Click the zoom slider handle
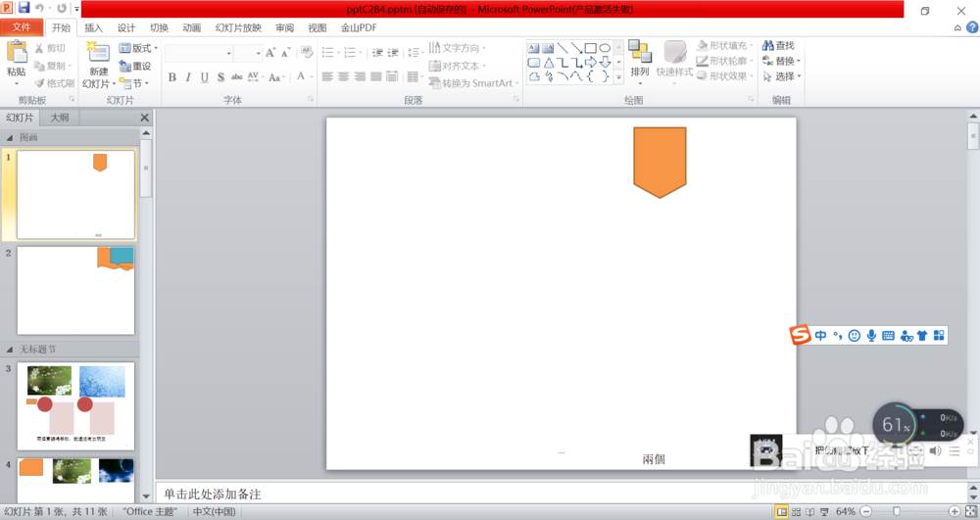Viewport: 980px width, 520px height. tap(897, 512)
